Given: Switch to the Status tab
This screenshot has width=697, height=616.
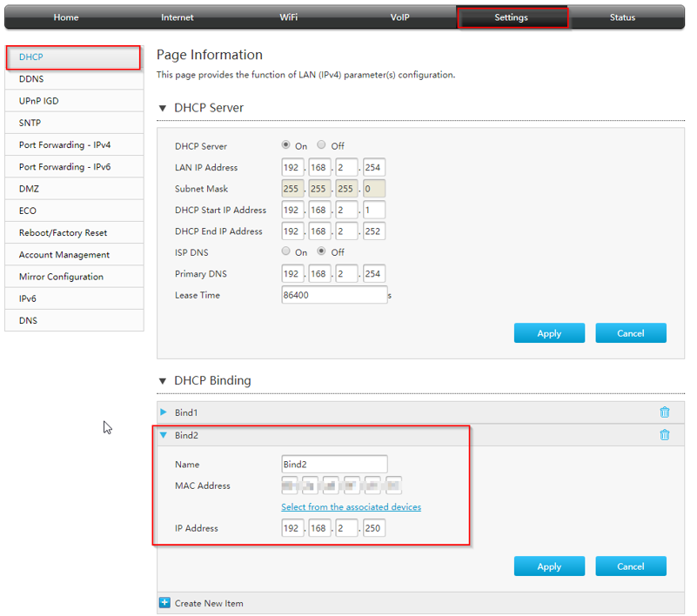Looking at the screenshot, I should (x=622, y=17).
